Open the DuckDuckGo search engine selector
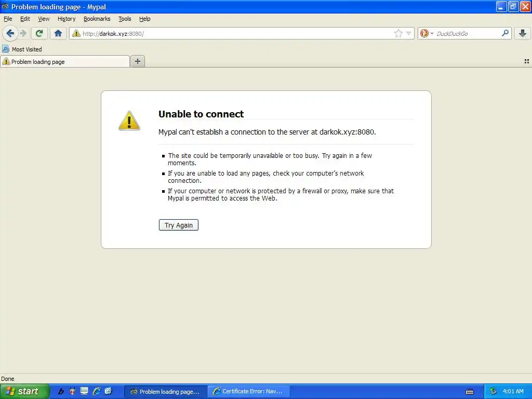The width and height of the screenshot is (532, 399). tap(427, 33)
